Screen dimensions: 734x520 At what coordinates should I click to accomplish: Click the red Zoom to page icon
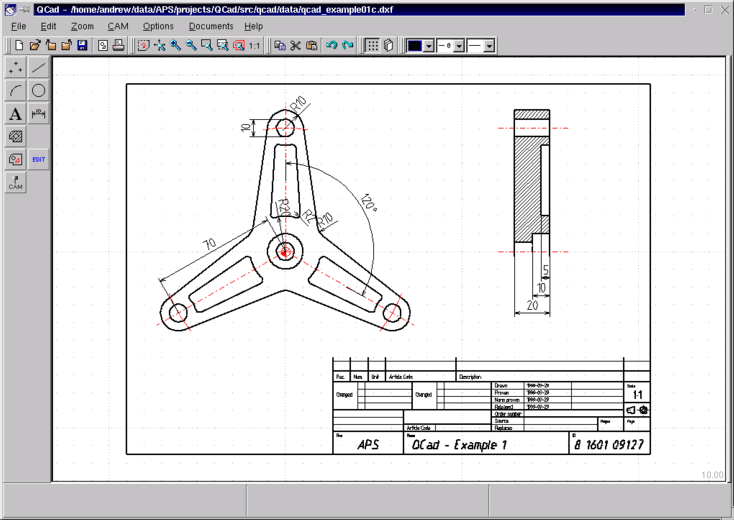click(239, 45)
